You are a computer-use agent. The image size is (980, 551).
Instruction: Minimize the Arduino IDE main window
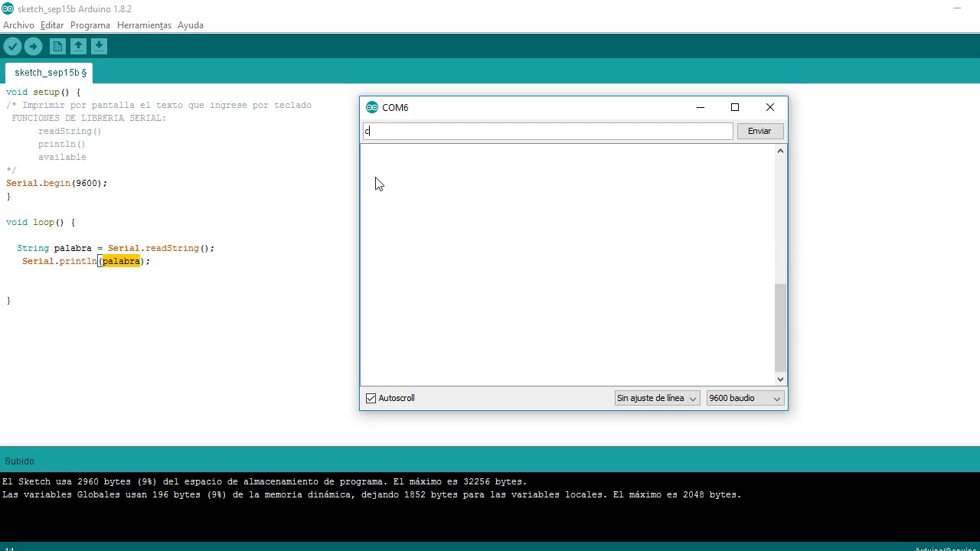coord(957,8)
